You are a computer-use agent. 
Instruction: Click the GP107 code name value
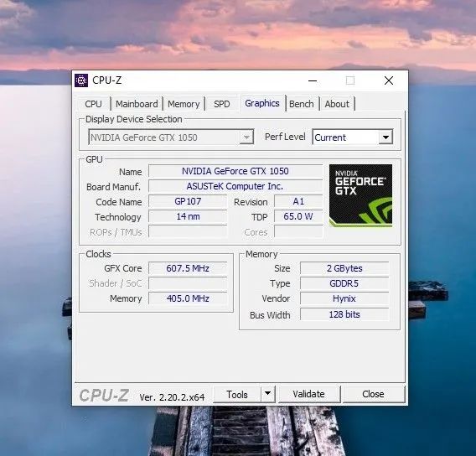pyautogui.click(x=188, y=201)
